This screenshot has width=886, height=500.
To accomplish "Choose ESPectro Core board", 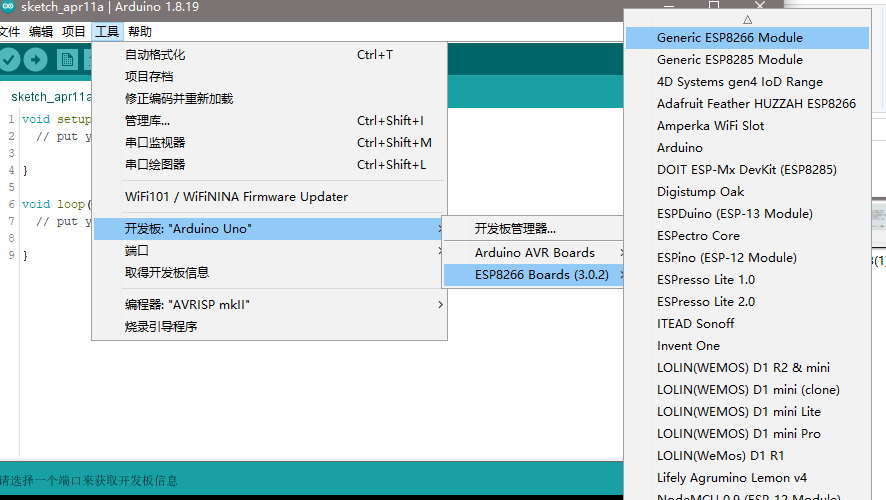I will pyautogui.click(x=747, y=236).
